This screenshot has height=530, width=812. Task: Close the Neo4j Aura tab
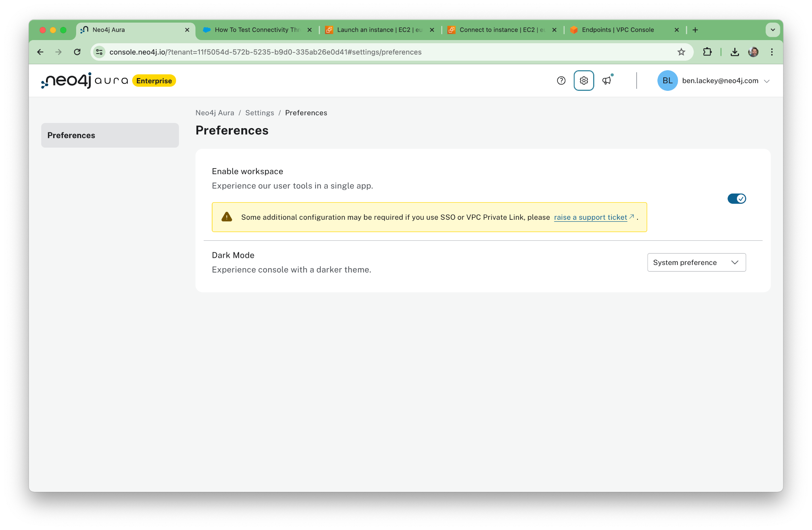pyautogui.click(x=187, y=30)
